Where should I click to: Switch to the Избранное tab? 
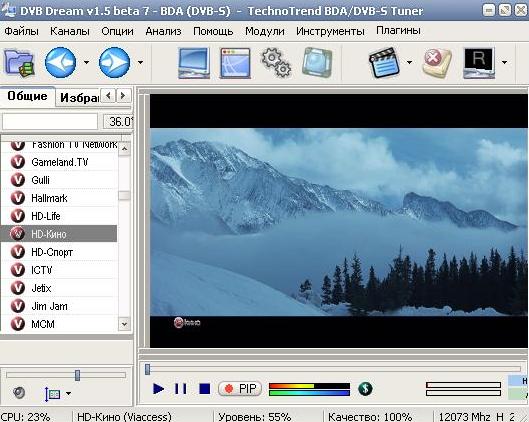79,98
